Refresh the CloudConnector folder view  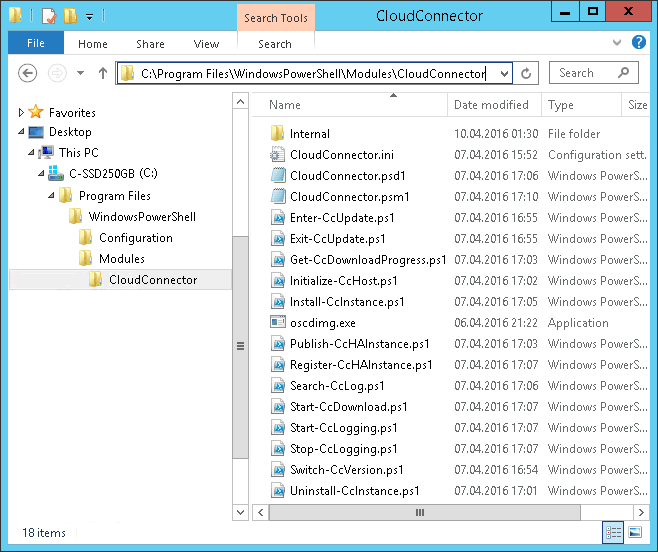point(526,74)
